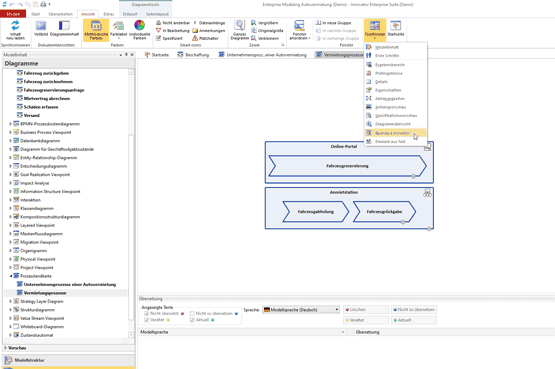The width and height of the screenshot is (555, 369).
Task: Toggle Nicht änderbar smart icon
Action: 173,23
